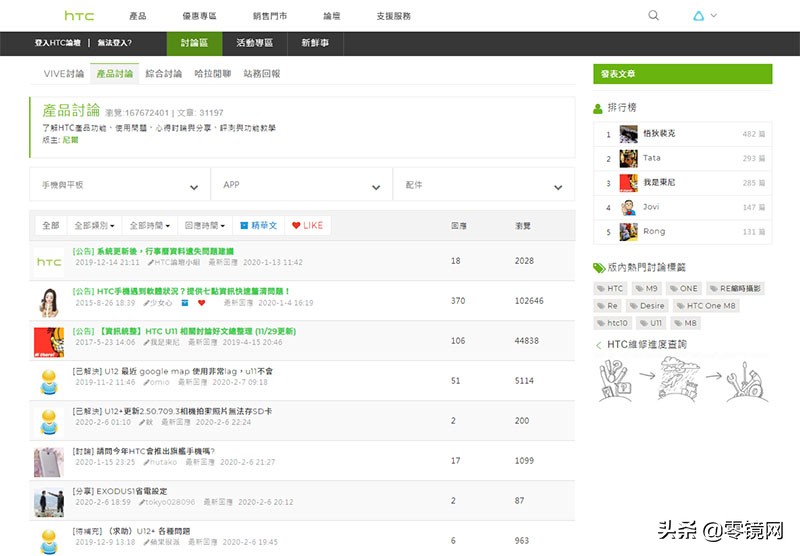Viewport: 800px width, 556px height.
Task: Open 請問今年HTC會推出旗艦手機嗎 thread
Action: (x=143, y=451)
